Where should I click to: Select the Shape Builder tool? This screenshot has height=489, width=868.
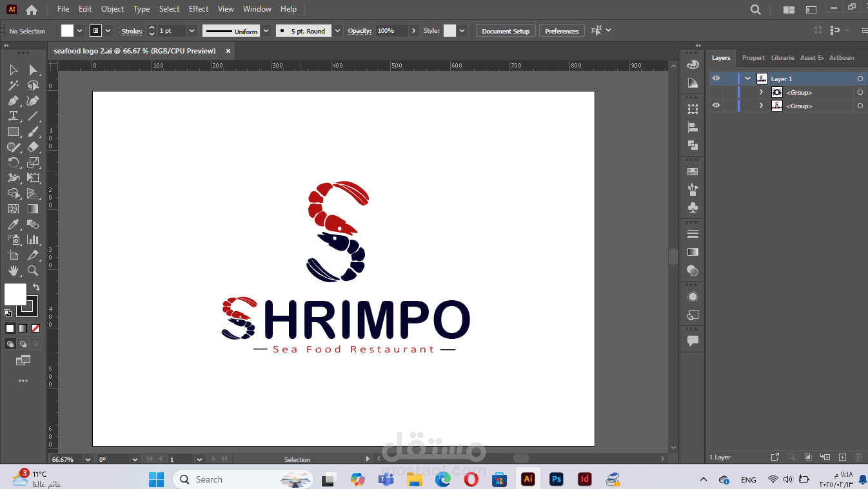tap(14, 193)
